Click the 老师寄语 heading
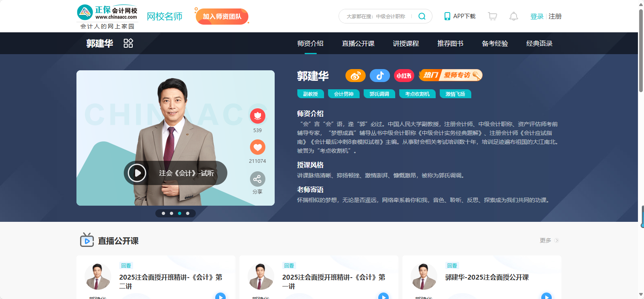Viewport: 644px width, 299px height. [x=310, y=190]
